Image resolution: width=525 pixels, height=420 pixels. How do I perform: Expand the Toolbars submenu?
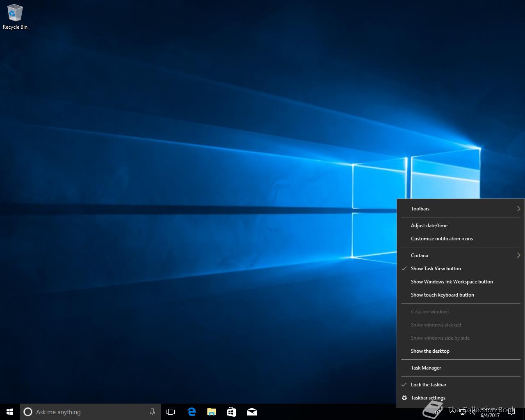461,208
